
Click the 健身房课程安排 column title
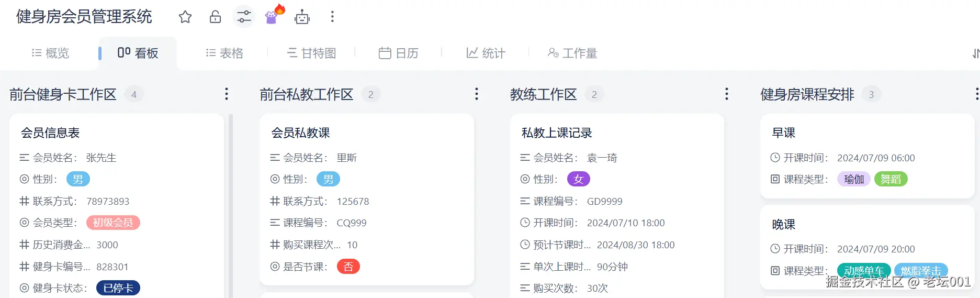click(807, 94)
